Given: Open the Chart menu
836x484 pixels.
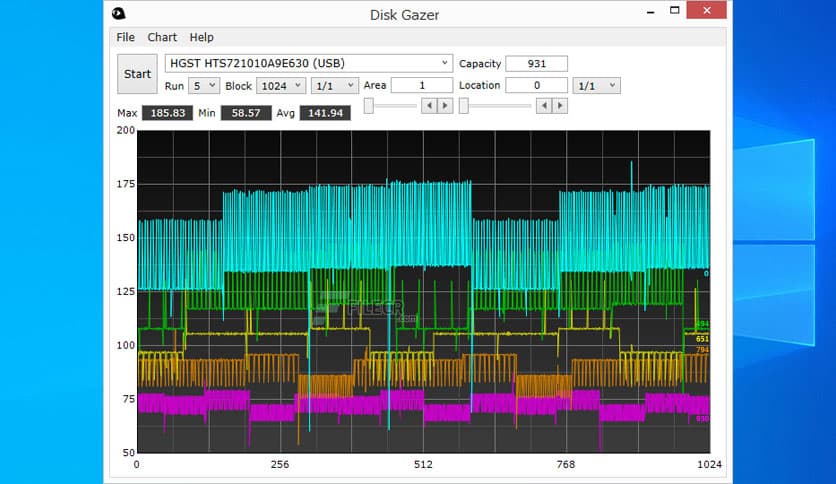Looking at the screenshot, I should 162,37.
